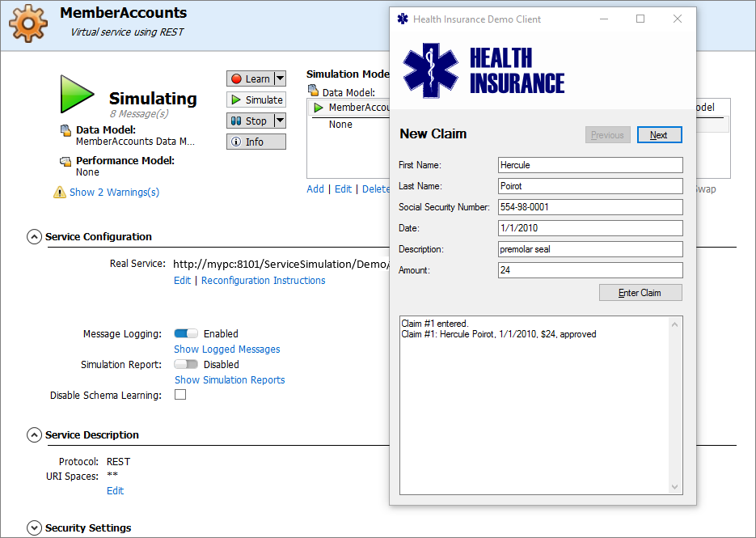Viewport: 756px width, 538px height.
Task: Click the Reconfiguration Instructions link
Action: tap(263, 281)
